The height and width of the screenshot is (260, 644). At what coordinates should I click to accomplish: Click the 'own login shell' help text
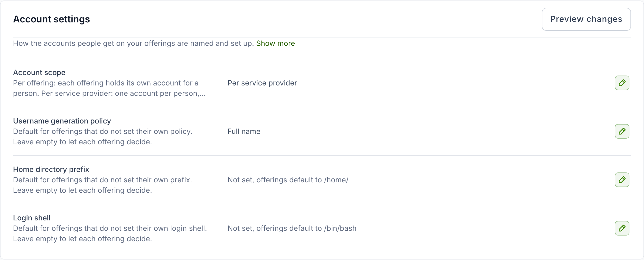(110, 233)
